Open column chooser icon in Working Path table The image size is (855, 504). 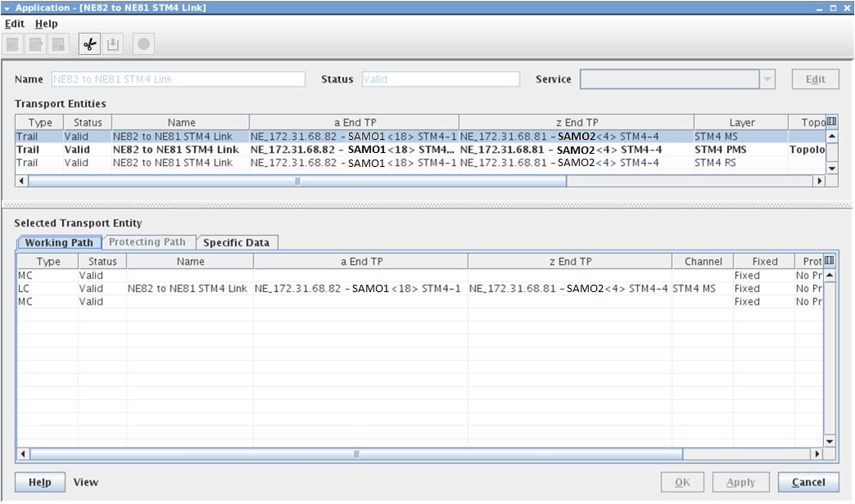click(830, 261)
